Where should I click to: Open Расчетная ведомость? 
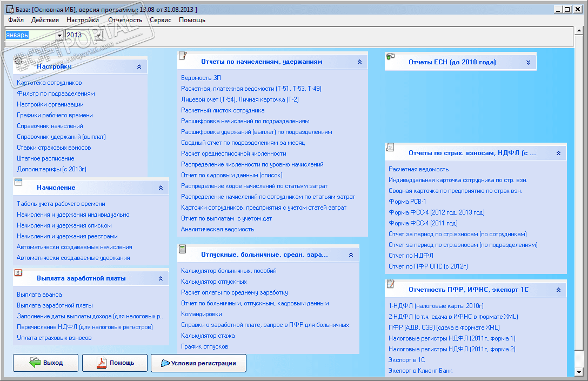tap(418, 169)
